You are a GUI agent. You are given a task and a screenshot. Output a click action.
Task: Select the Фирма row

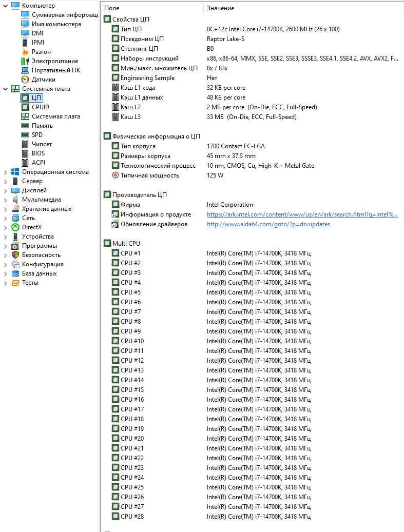coord(253,205)
